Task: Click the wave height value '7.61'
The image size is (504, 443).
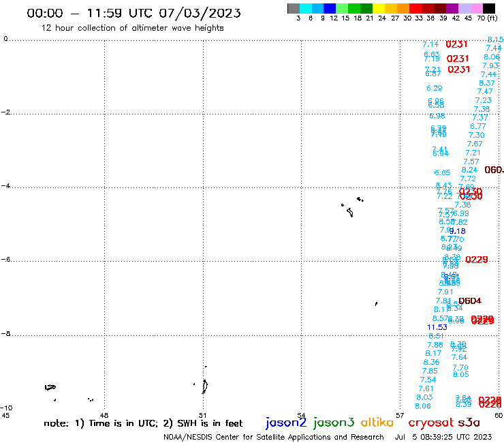Action: pyautogui.click(x=426, y=388)
